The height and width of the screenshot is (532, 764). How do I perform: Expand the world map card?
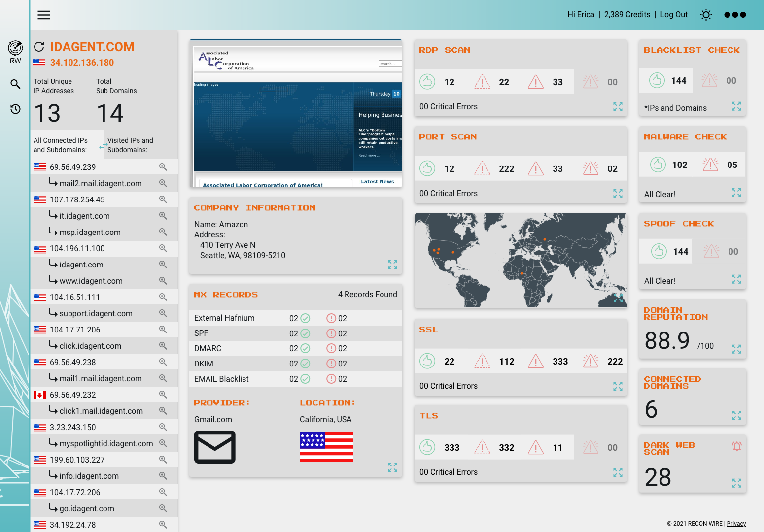618,298
